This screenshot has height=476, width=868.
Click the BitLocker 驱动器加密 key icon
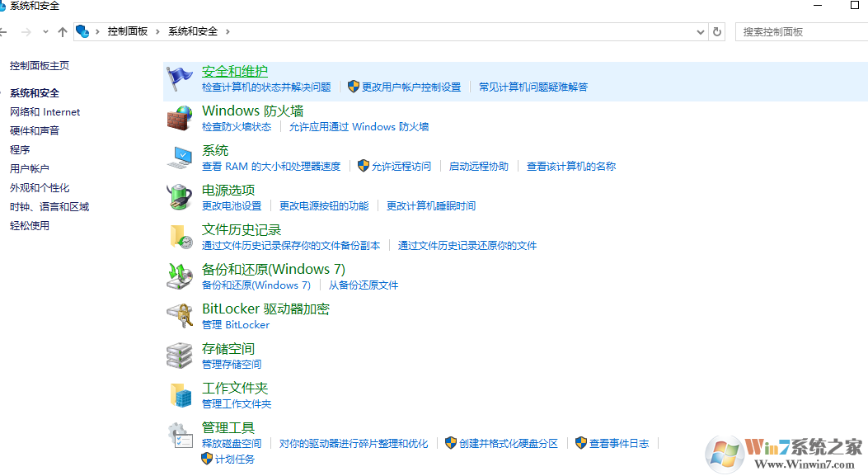tap(180, 313)
